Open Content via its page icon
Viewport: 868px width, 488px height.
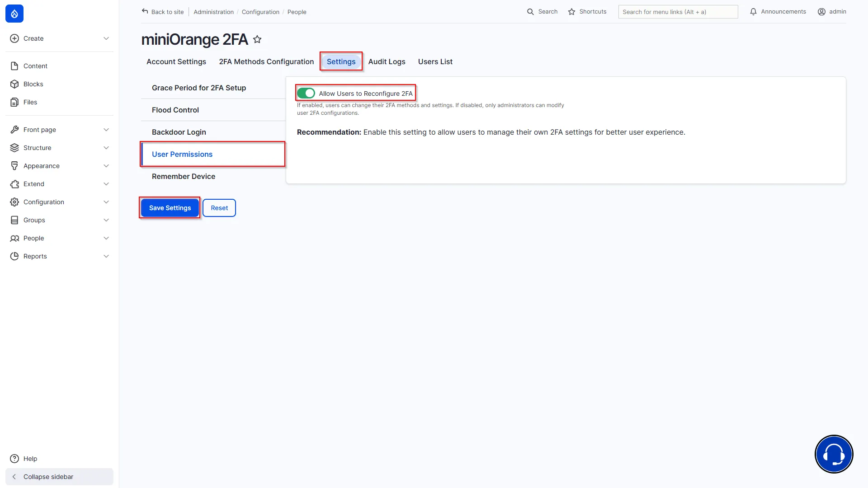point(14,66)
